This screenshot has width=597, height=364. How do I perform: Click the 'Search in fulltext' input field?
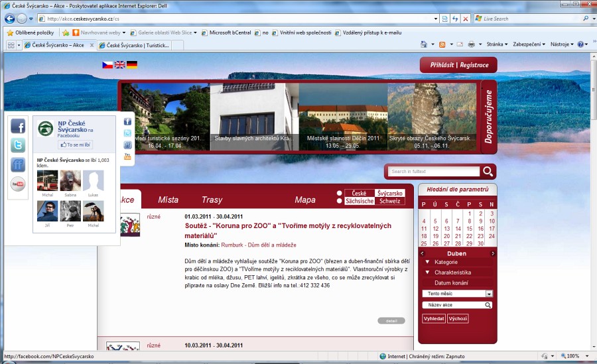point(432,172)
